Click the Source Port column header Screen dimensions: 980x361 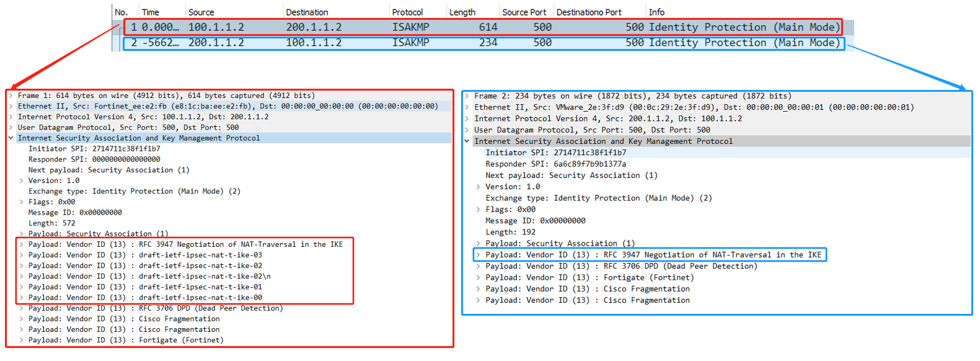(x=524, y=12)
